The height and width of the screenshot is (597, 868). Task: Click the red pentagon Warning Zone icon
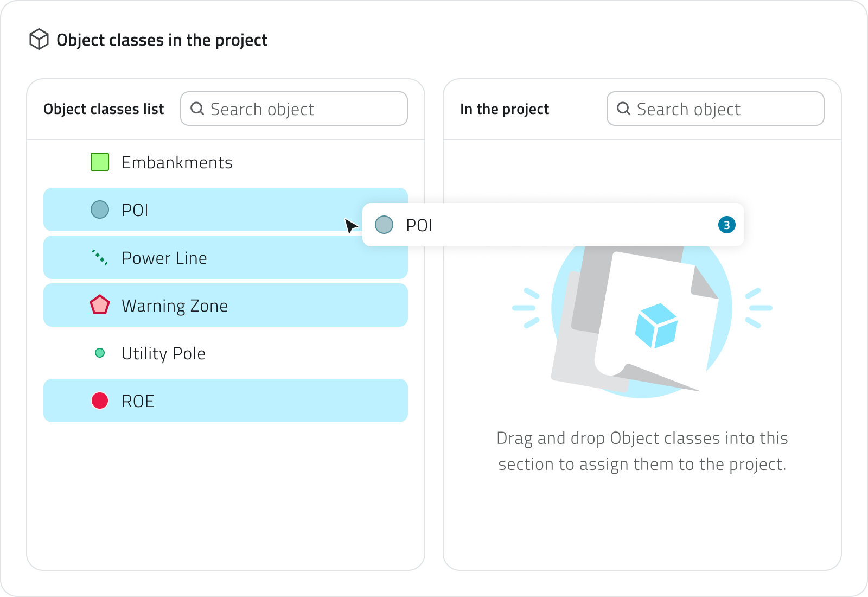pyautogui.click(x=100, y=305)
